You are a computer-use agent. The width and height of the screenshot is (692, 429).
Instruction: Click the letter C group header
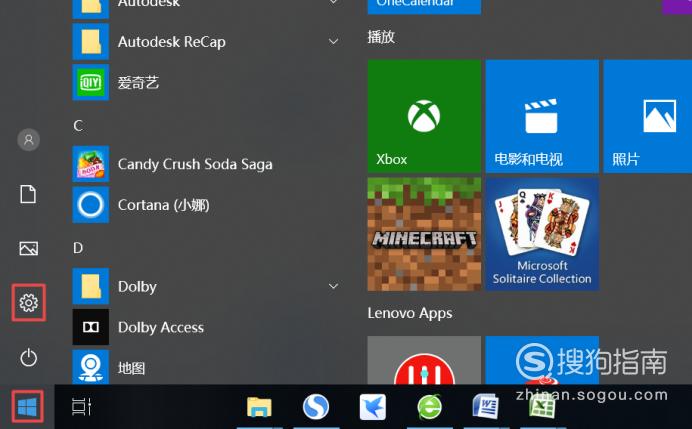coord(78,126)
